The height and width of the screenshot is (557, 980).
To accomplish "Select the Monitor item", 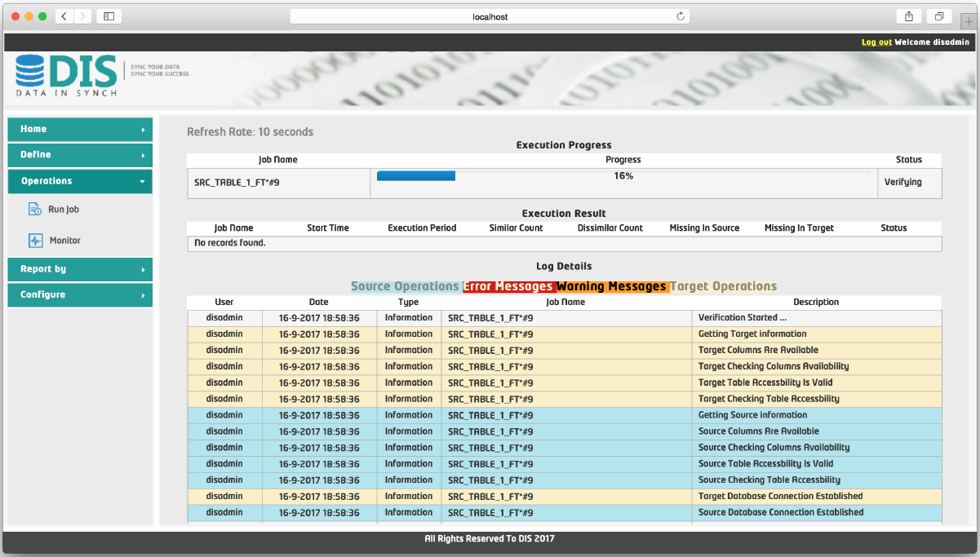I will [65, 241].
